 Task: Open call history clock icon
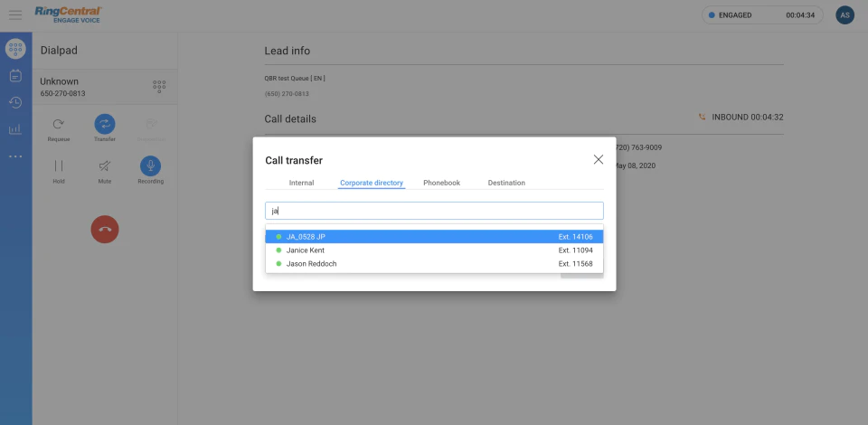point(15,102)
